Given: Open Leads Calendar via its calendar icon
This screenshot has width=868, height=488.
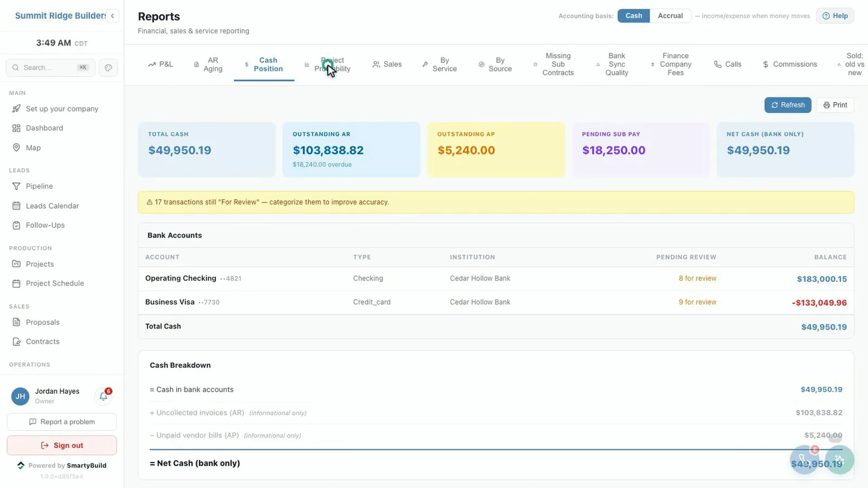Looking at the screenshot, I should point(16,206).
